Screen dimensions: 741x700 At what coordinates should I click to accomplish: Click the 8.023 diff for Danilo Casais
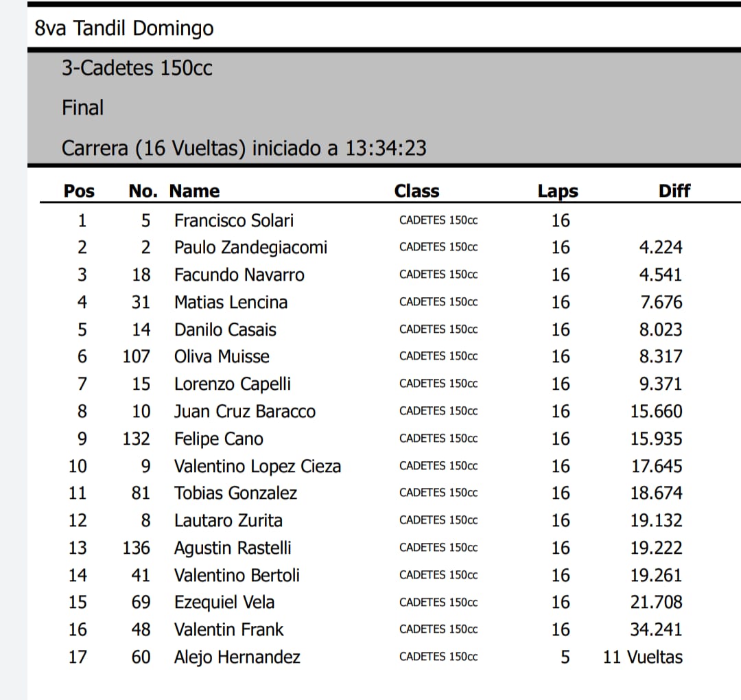(661, 330)
